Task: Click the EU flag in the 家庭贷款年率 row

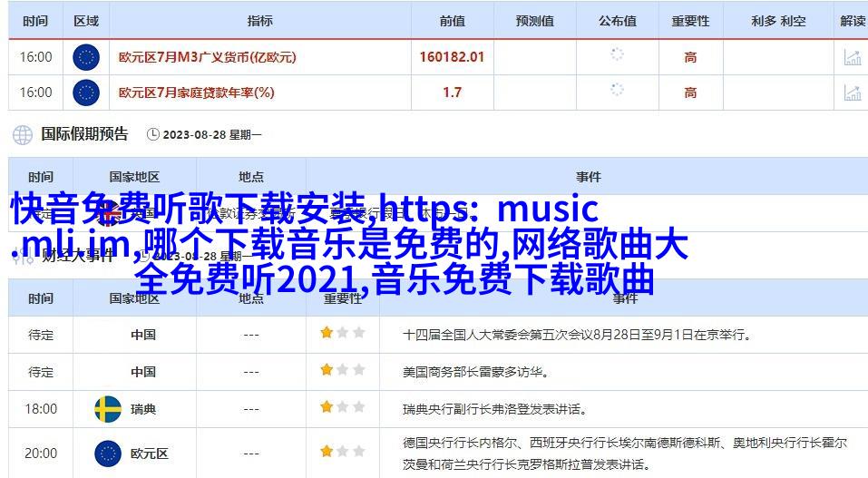Action: (86, 93)
